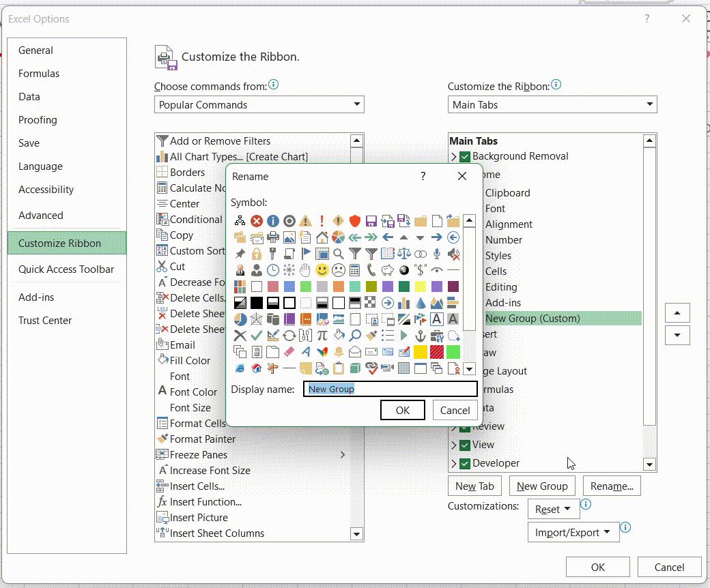Confirm the Rename dialog with OK
The image size is (710, 588).
point(403,410)
